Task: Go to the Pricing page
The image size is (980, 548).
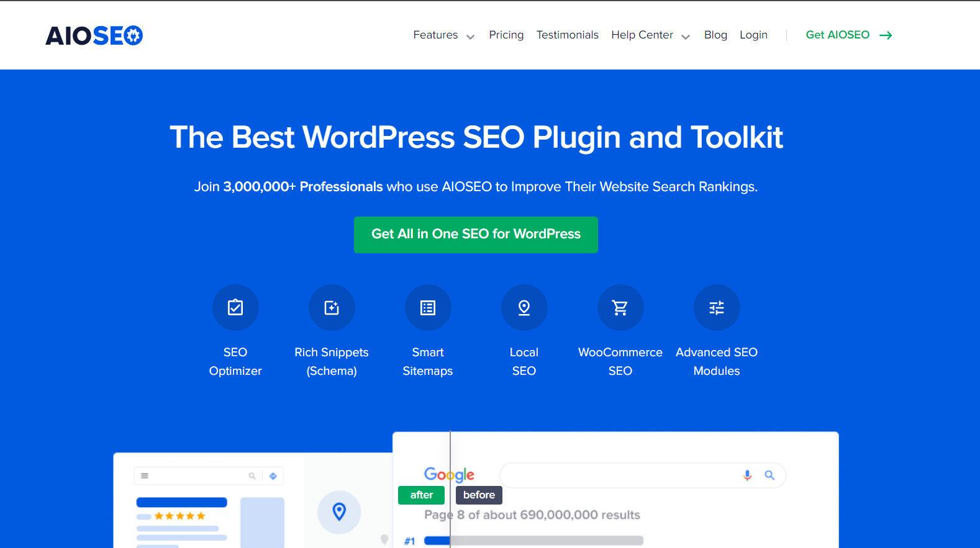Action: pyautogui.click(x=506, y=35)
